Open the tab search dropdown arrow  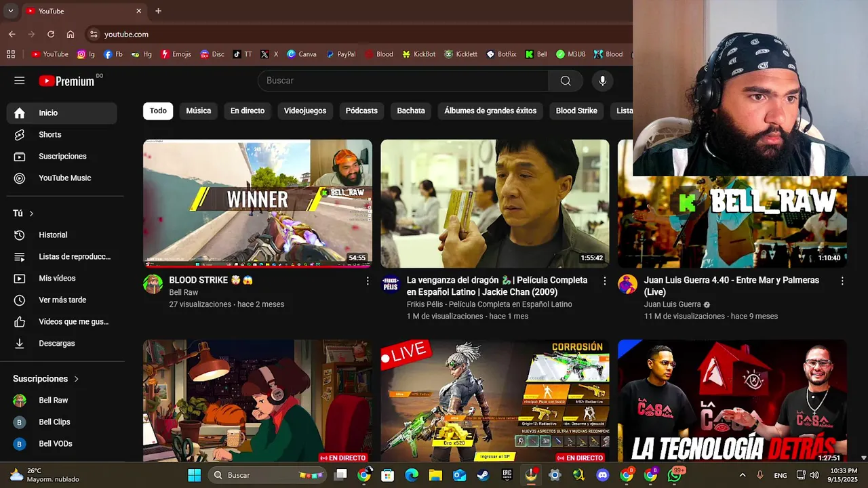(x=10, y=11)
